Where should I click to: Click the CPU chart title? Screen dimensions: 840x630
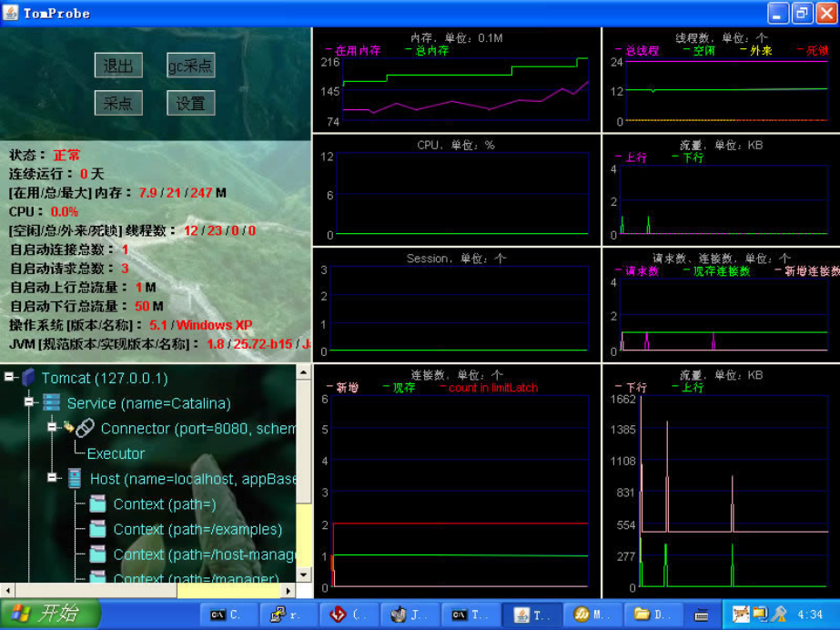(456, 145)
